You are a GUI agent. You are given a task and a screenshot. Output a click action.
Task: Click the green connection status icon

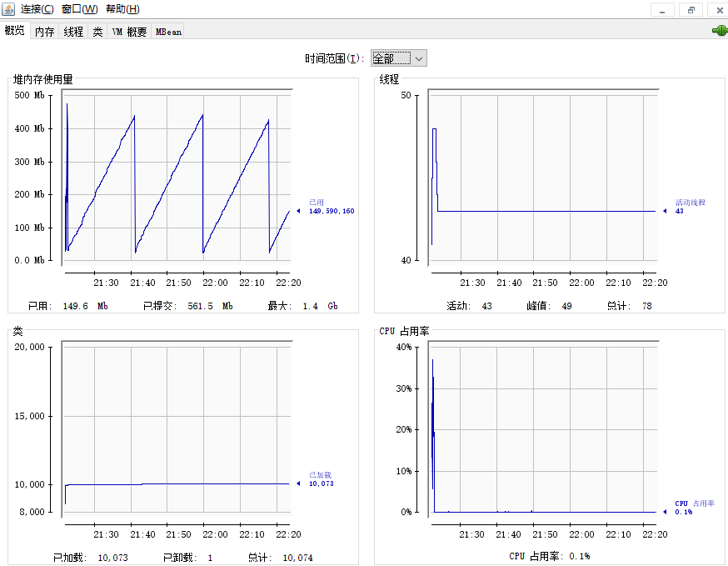pyautogui.click(x=720, y=31)
